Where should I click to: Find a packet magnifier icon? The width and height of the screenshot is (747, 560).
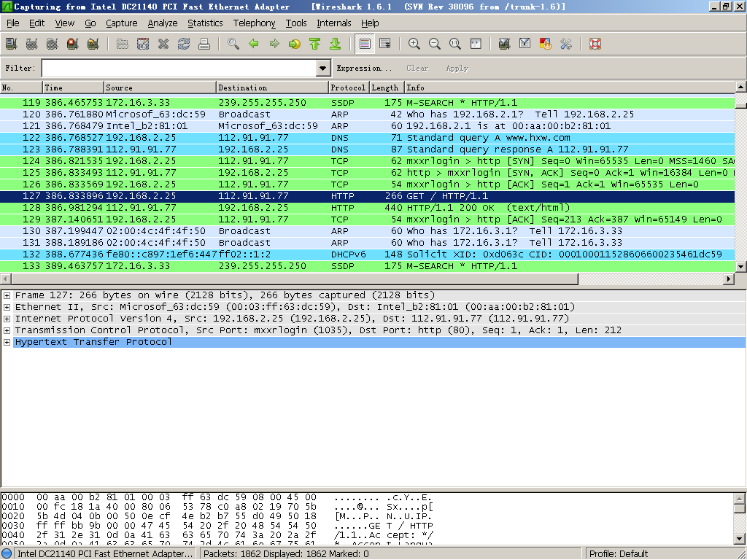pos(233,44)
